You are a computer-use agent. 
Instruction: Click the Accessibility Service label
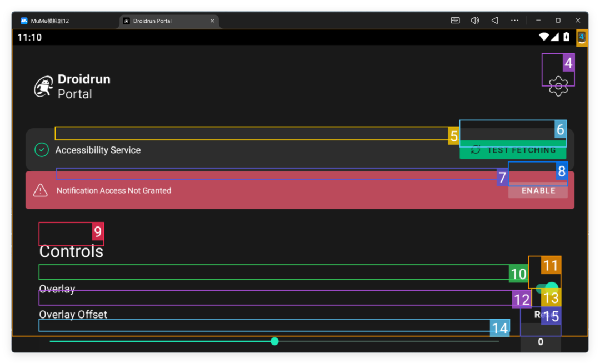98,150
